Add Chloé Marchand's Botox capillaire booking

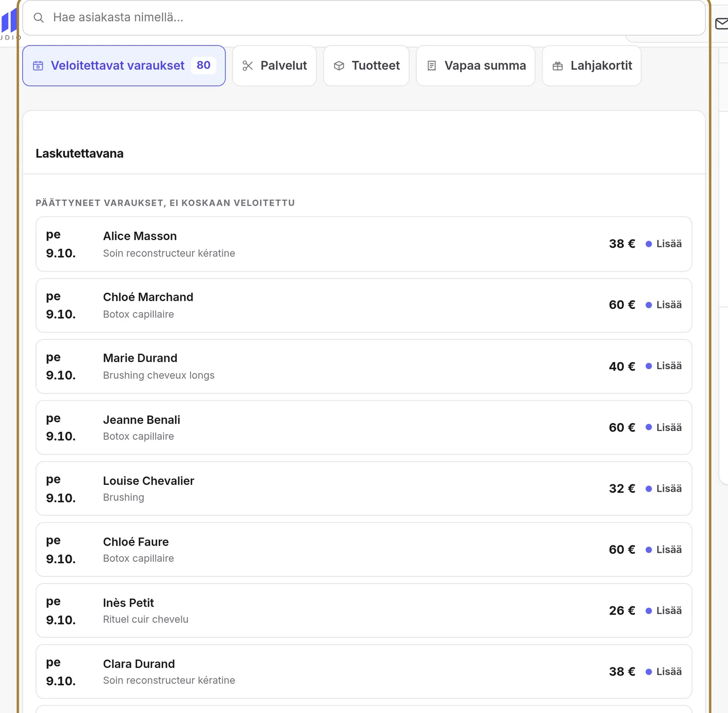tap(663, 305)
